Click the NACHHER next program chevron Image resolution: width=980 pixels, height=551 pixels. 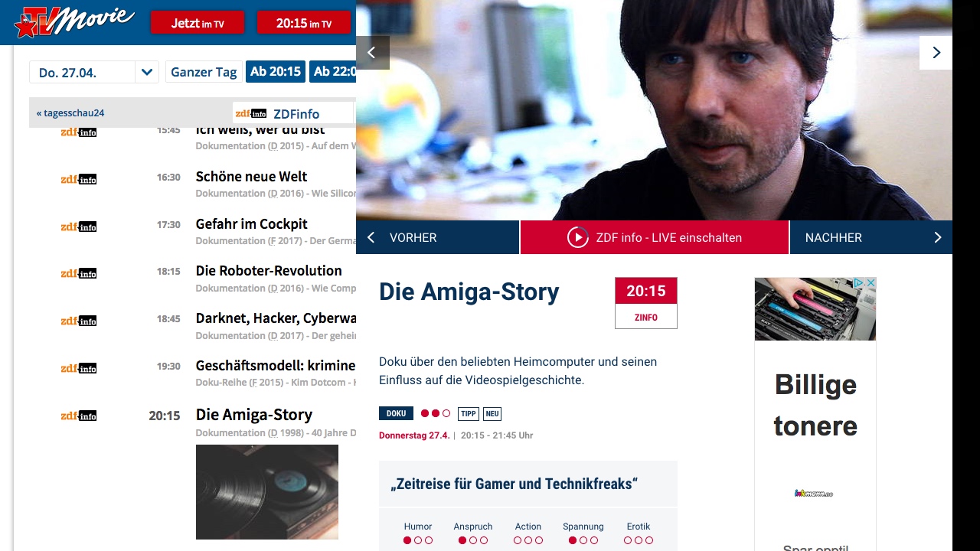[937, 237]
